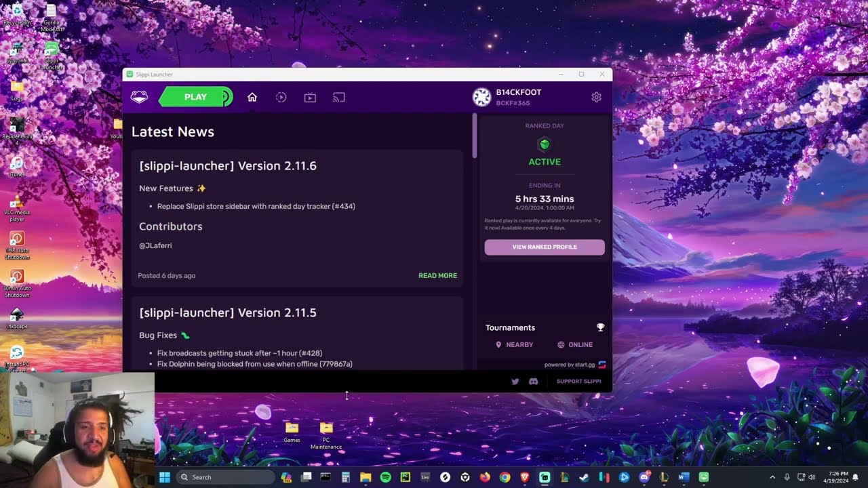Read more about Version 2.11.6

click(437, 276)
